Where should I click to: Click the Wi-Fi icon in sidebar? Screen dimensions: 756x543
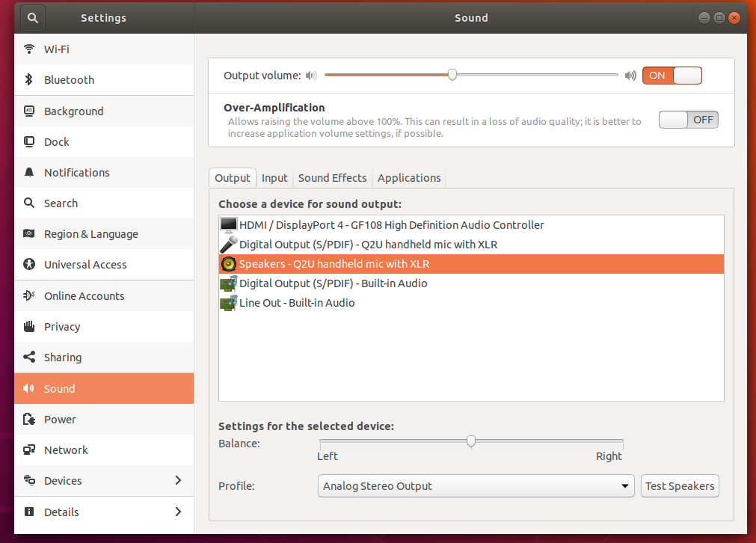[x=29, y=49]
